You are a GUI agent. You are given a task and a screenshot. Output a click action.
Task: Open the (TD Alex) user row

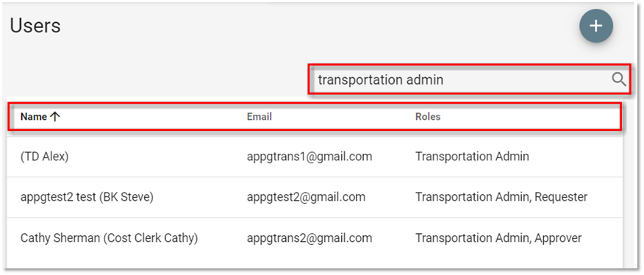coord(315,157)
